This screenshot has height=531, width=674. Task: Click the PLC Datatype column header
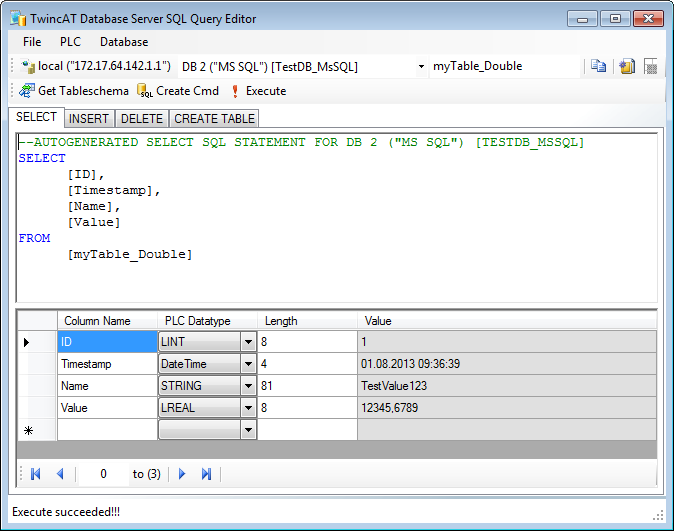tap(208, 321)
